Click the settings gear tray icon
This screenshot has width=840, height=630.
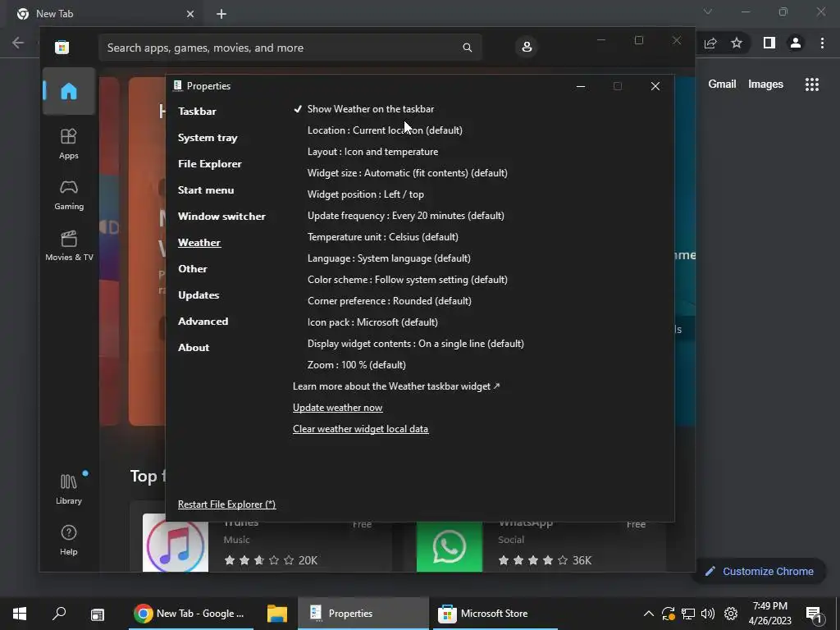pyautogui.click(x=731, y=614)
